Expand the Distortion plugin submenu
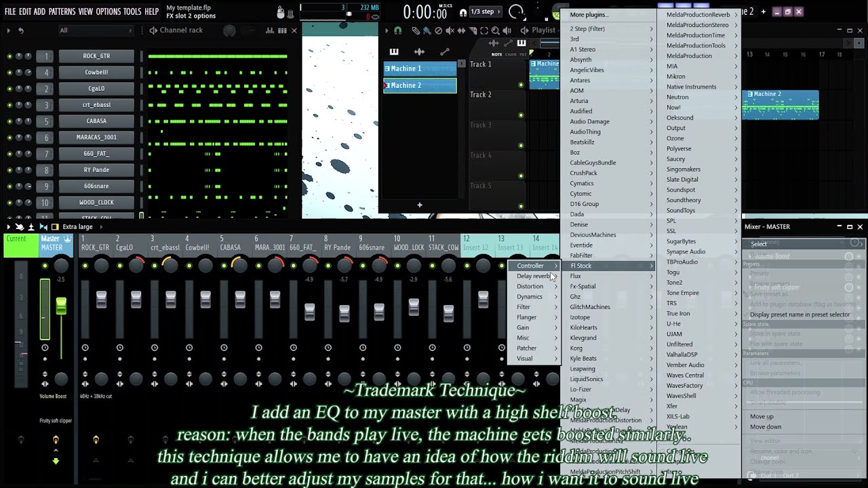The image size is (868, 488). point(534,287)
